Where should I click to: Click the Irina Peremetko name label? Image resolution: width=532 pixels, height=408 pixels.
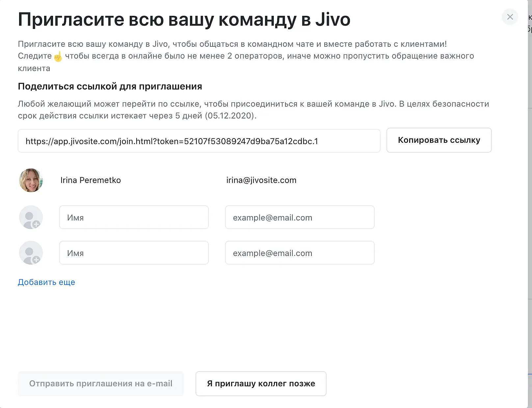pyautogui.click(x=91, y=180)
